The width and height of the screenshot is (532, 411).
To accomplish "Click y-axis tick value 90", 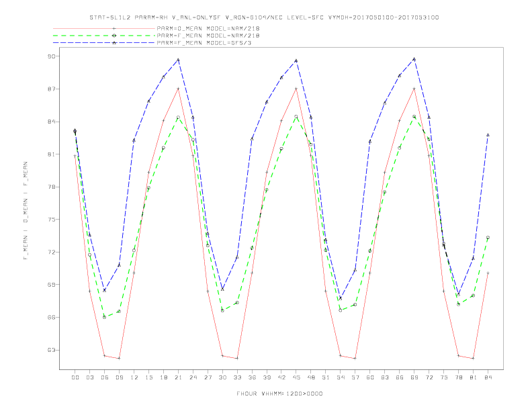I will pyautogui.click(x=51, y=56).
